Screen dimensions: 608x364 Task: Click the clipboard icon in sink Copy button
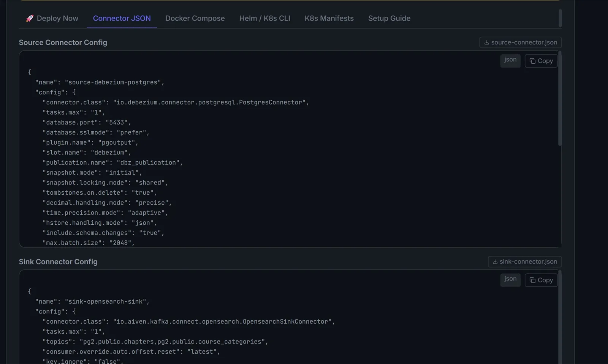click(x=532, y=280)
